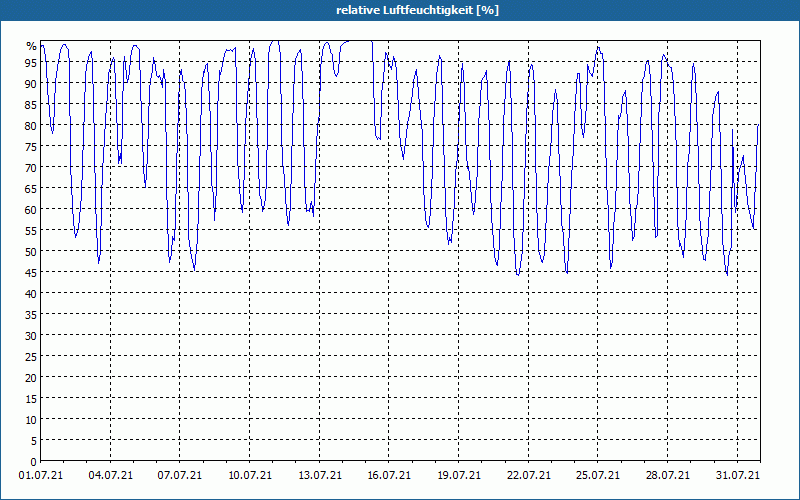Click the y-axis value 85
The width and height of the screenshot is (800, 500).
[x=31, y=105]
